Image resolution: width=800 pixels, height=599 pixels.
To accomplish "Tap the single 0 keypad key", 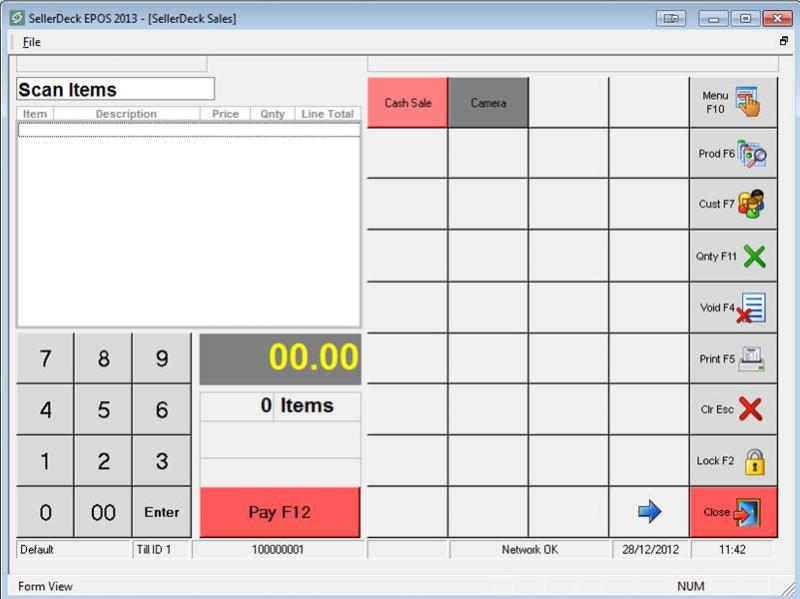I will (x=45, y=512).
